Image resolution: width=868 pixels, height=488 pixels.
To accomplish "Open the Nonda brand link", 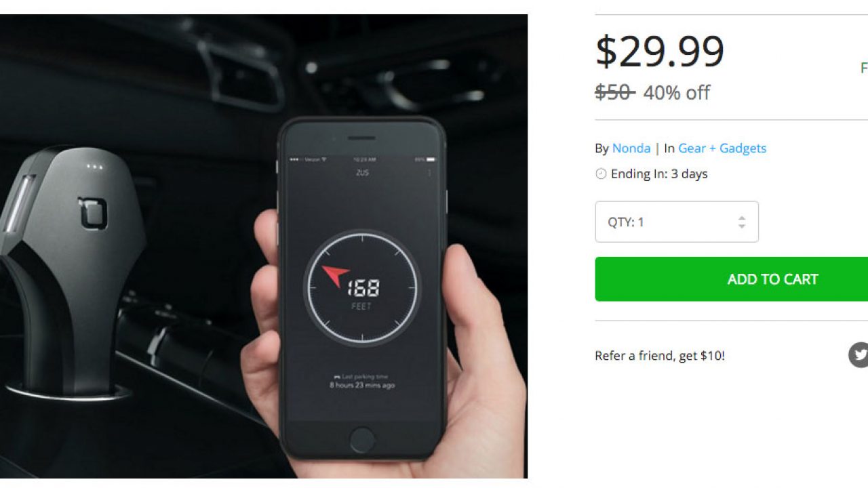I will [631, 148].
